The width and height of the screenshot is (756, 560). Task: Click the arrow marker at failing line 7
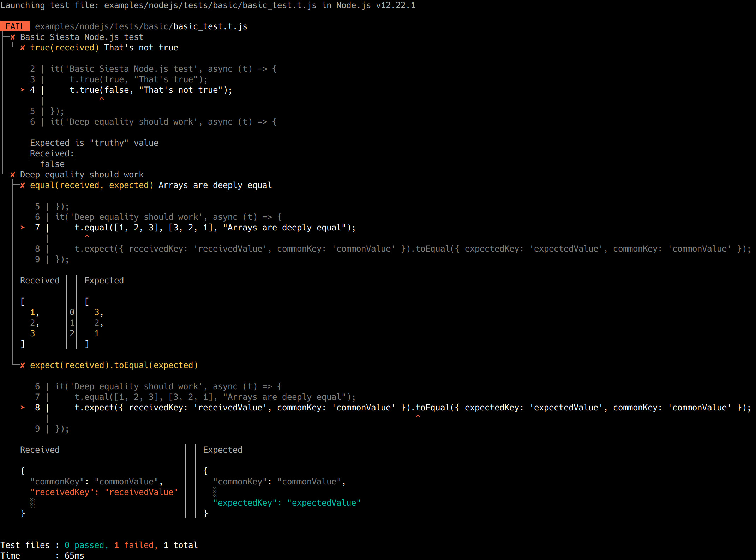point(22,228)
